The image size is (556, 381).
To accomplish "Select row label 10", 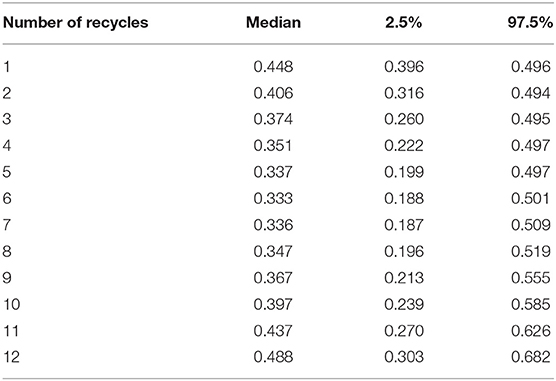I will click(x=12, y=305).
